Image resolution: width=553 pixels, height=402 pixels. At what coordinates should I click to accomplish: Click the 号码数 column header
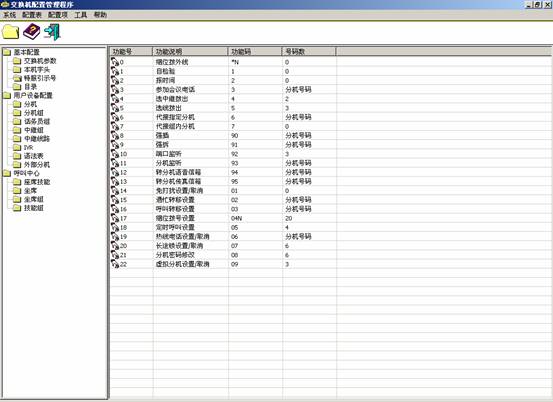coord(309,51)
